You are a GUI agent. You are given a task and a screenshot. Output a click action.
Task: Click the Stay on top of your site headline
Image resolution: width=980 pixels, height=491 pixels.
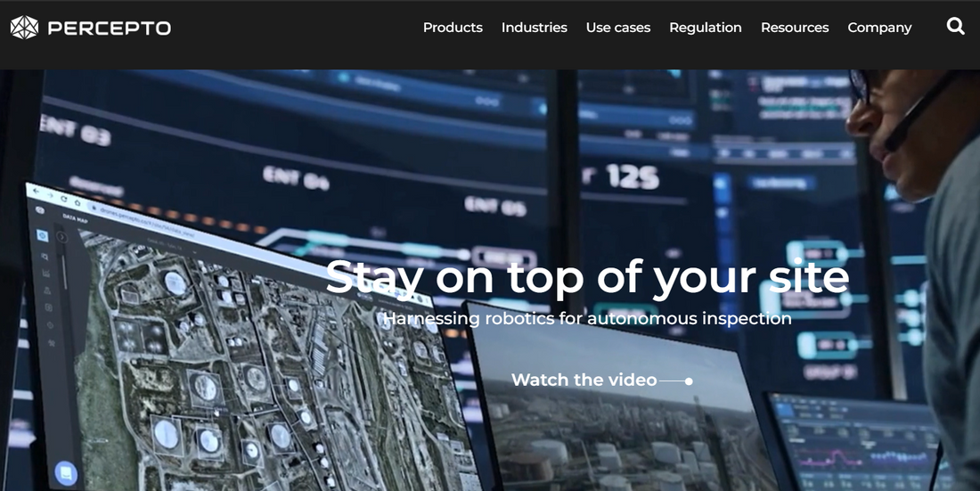[x=586, y=276]
